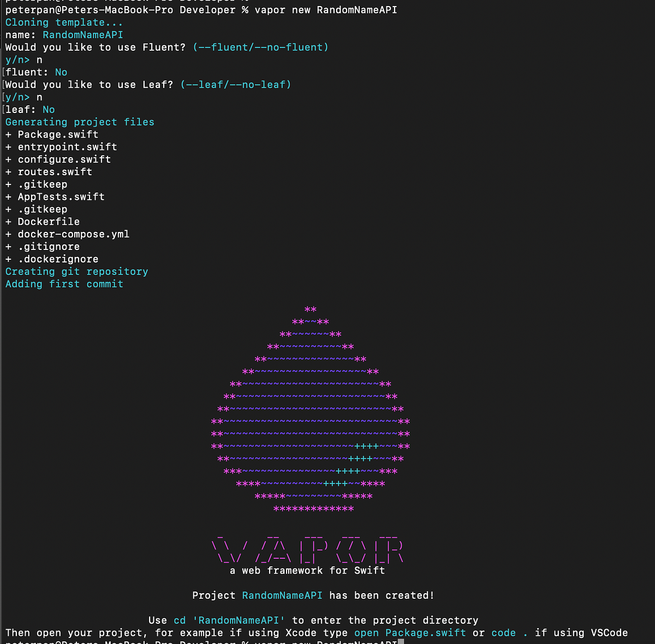Click the configure.swift file entry
Image resolution: width=655 pixels, height=644 pixels.
click(x=64, y=159)
